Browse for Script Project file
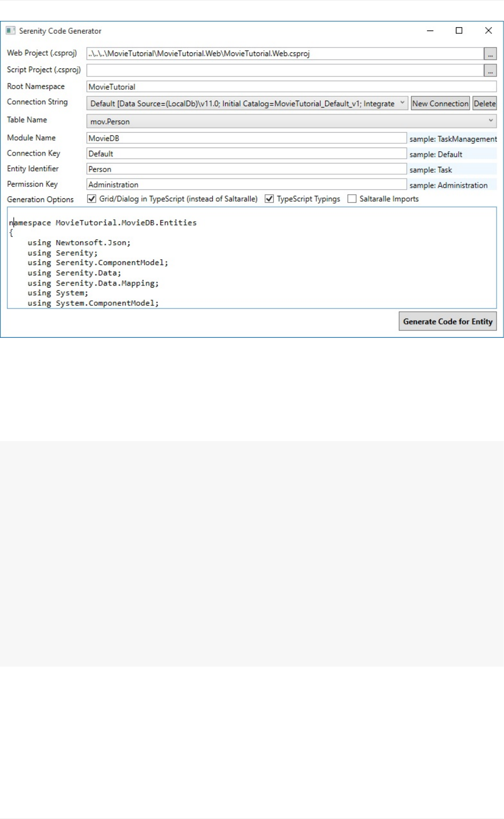 point(490,70)
